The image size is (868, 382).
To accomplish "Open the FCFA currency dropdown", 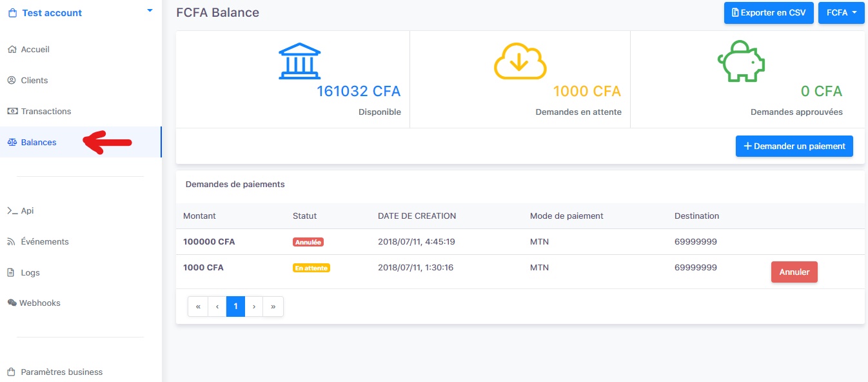I will click(x=842, y=13).
